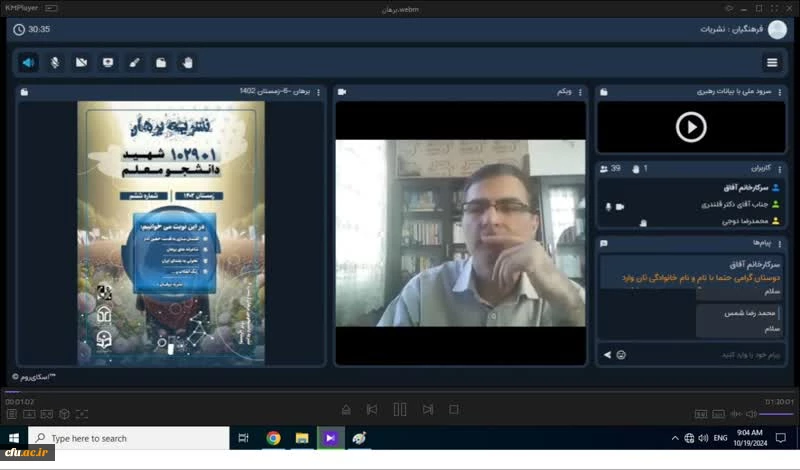Click the raise hand icon

[x=187, y=62]
